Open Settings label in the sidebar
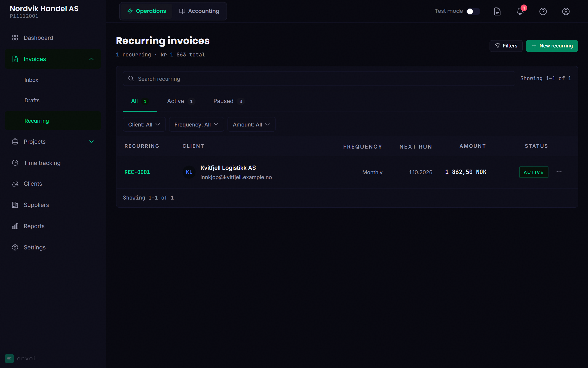Screen dimensions: 588x368 [35, 247]
